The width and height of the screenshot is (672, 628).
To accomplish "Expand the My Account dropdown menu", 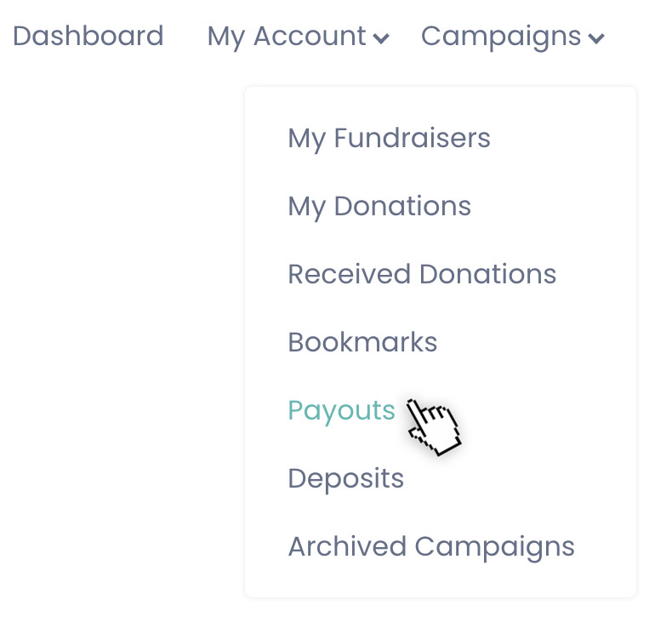I will (x=299, y=37).
